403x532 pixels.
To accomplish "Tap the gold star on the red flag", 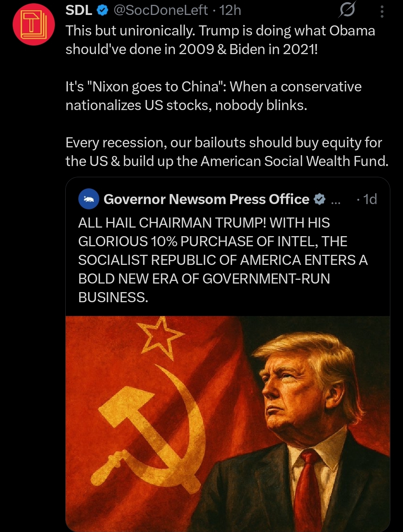I will pyautogui.click(x=160, y=337).
